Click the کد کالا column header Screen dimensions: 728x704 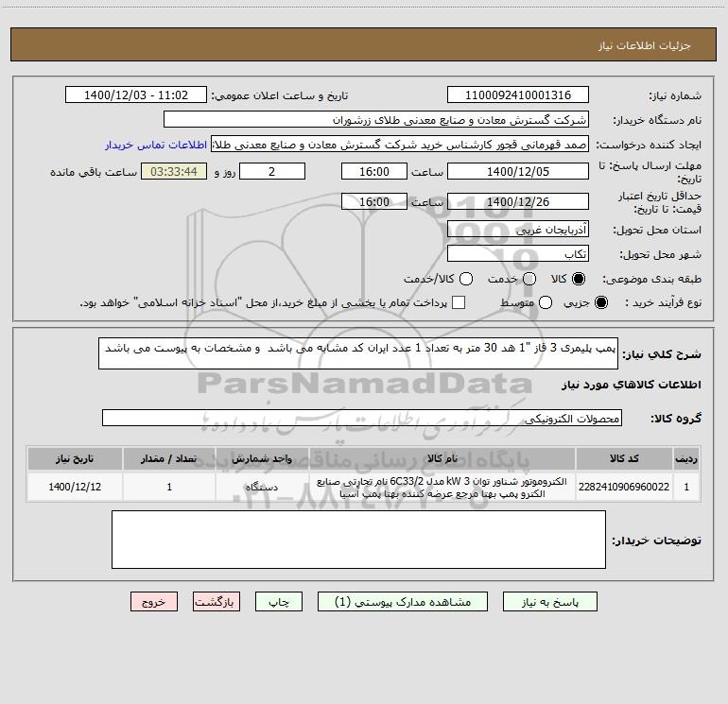(624, 458)
